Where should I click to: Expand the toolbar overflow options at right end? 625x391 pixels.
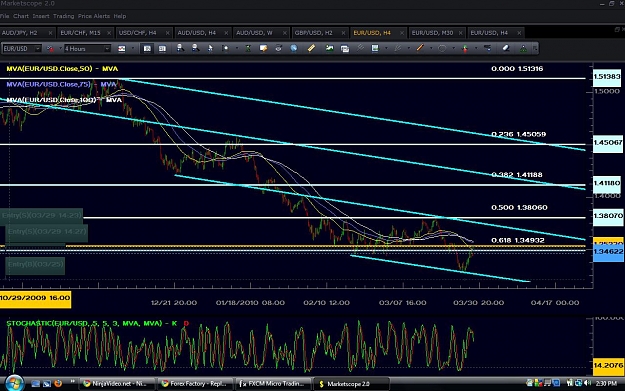click(535, 48)
